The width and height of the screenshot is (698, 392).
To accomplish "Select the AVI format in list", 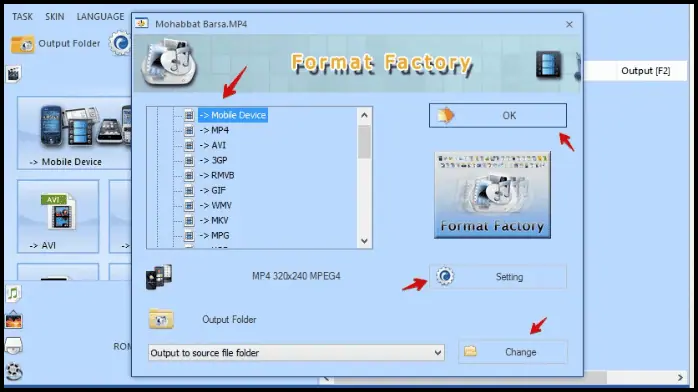I will point(213,145).
